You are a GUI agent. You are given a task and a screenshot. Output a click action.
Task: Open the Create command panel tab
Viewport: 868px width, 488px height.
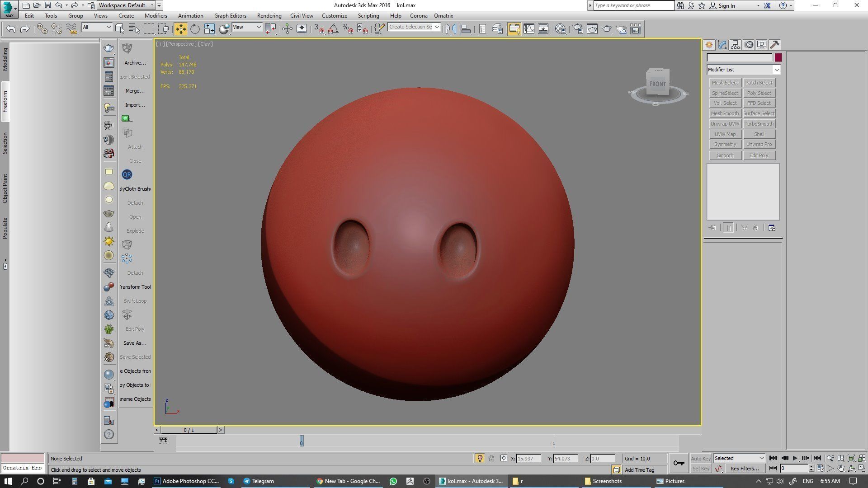(x=709, y=45)
